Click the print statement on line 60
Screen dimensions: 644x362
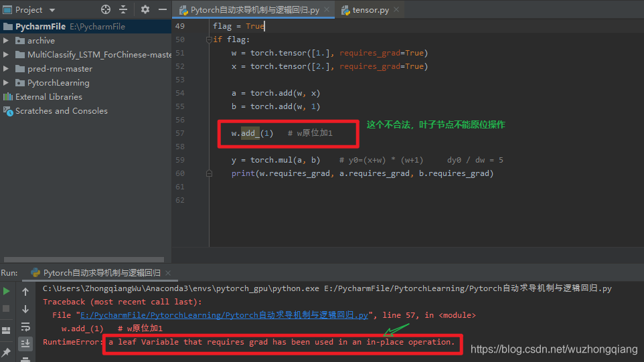[x=362, y=173]
